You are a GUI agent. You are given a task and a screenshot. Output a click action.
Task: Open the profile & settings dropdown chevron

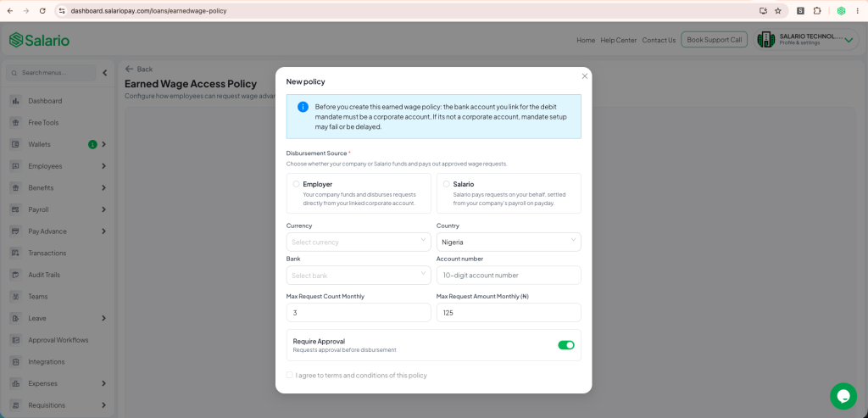coord(848,40)
